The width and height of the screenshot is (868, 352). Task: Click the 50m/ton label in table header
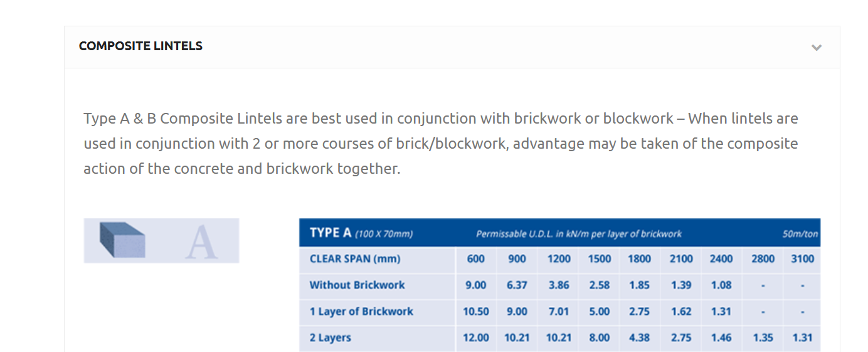pos(800,234)
